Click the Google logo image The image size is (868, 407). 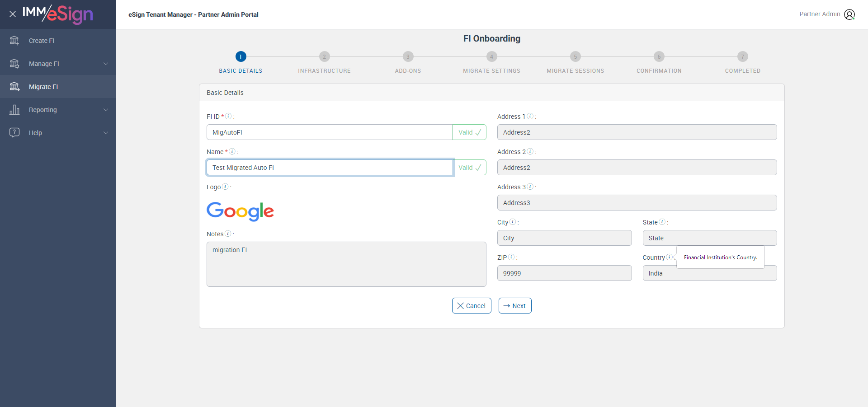pos(240,211)
